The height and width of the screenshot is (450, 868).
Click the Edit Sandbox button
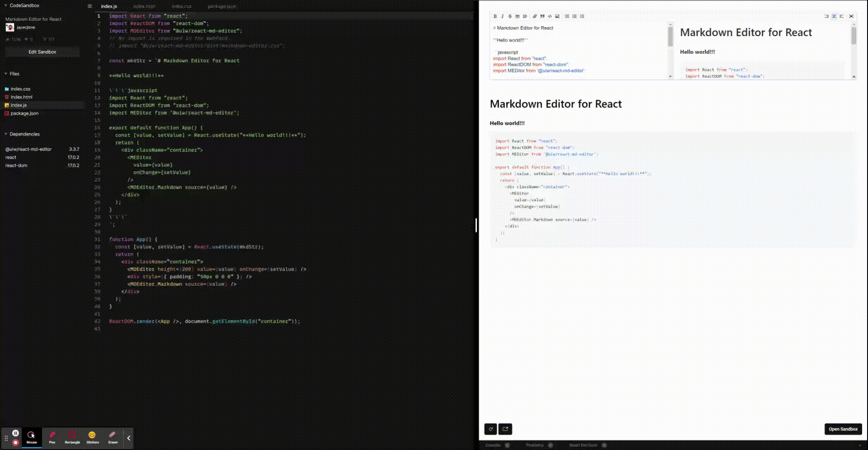tap(42, 52)
